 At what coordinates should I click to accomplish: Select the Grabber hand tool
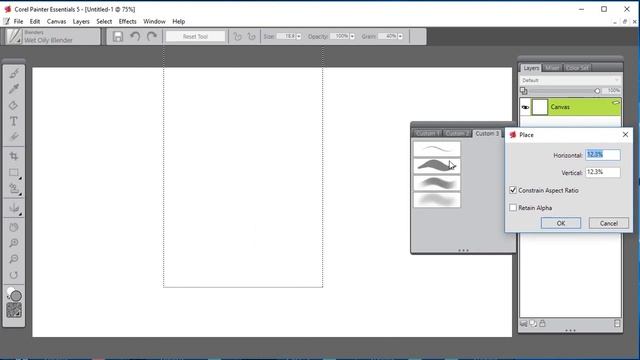pos(14,227)
